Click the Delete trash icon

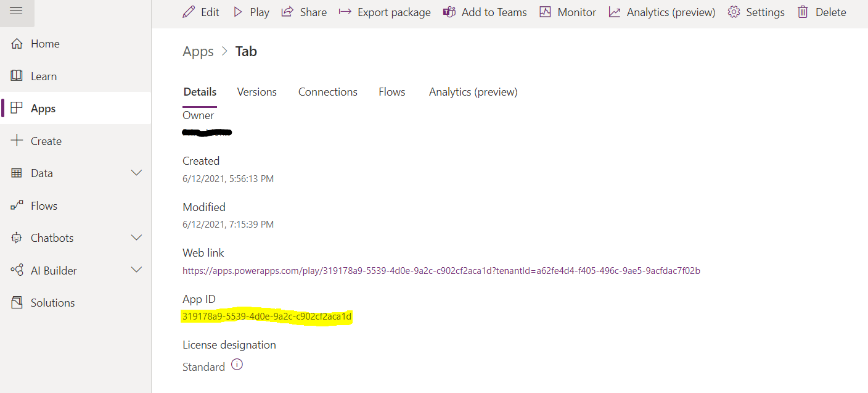click(804, 12)
